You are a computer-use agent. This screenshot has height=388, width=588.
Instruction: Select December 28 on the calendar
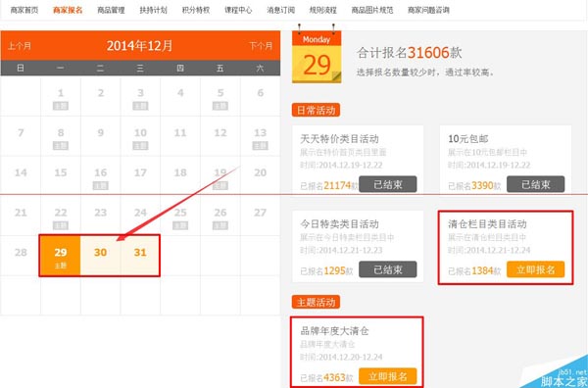(21, 256)
